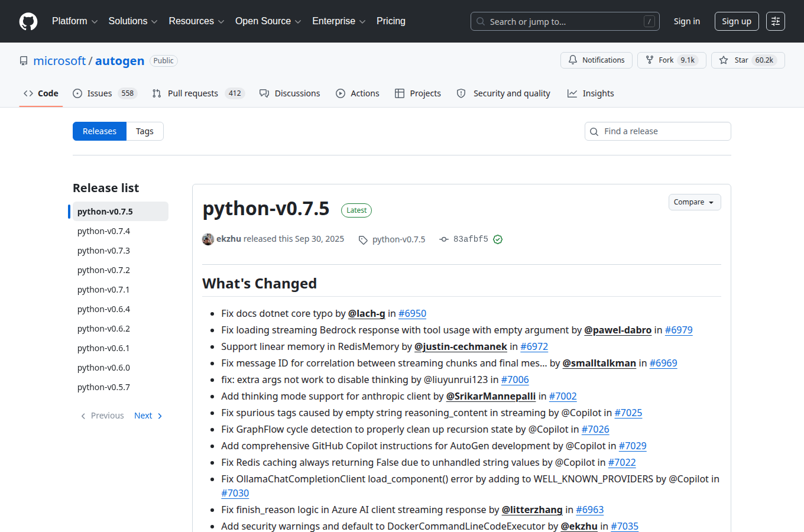The image size is (804, 532).
Task: Click the command palette icon button
Action: pos(776,21)
